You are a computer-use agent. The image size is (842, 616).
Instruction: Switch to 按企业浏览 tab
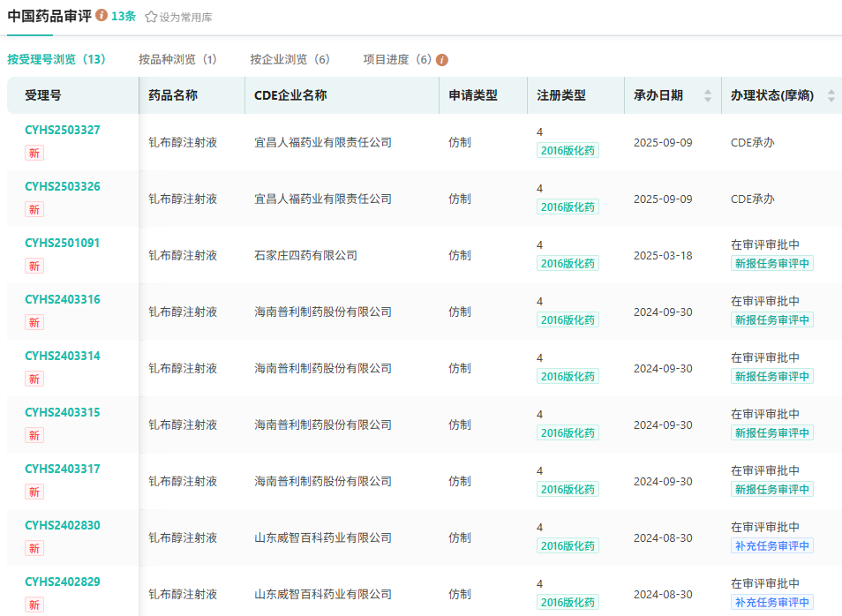289,59
